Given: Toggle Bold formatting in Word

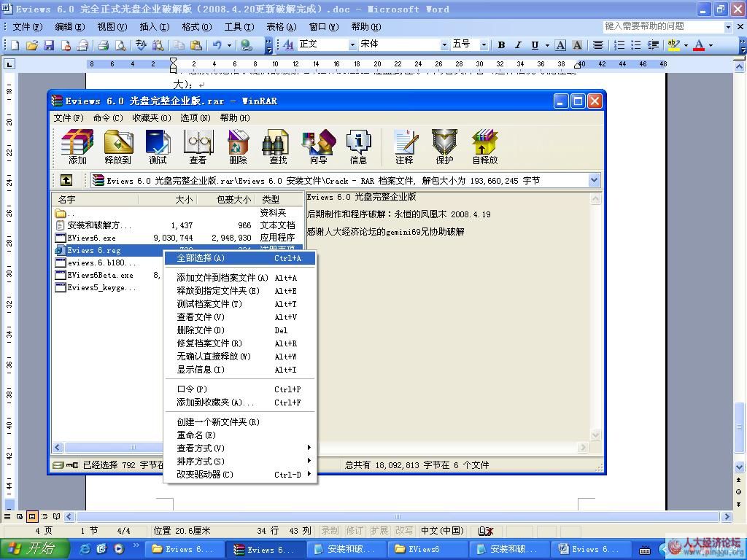Looking at the screenshot, I should (501, 45).
